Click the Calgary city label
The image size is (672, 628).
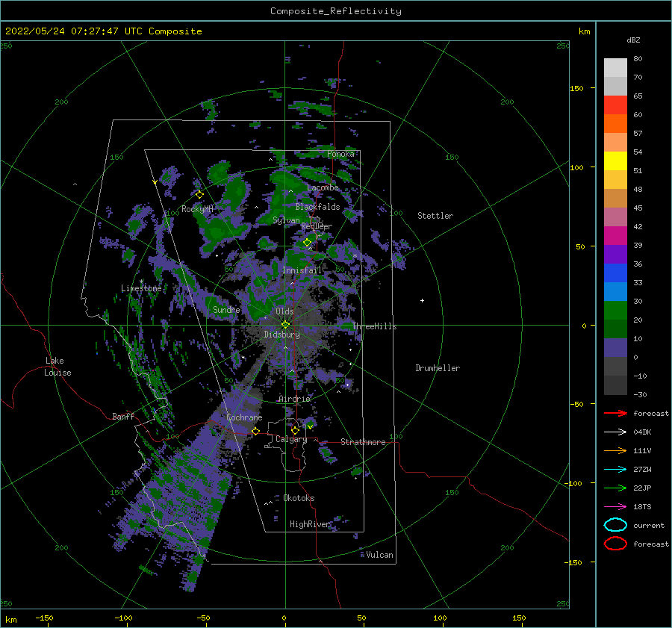(291, 439)
